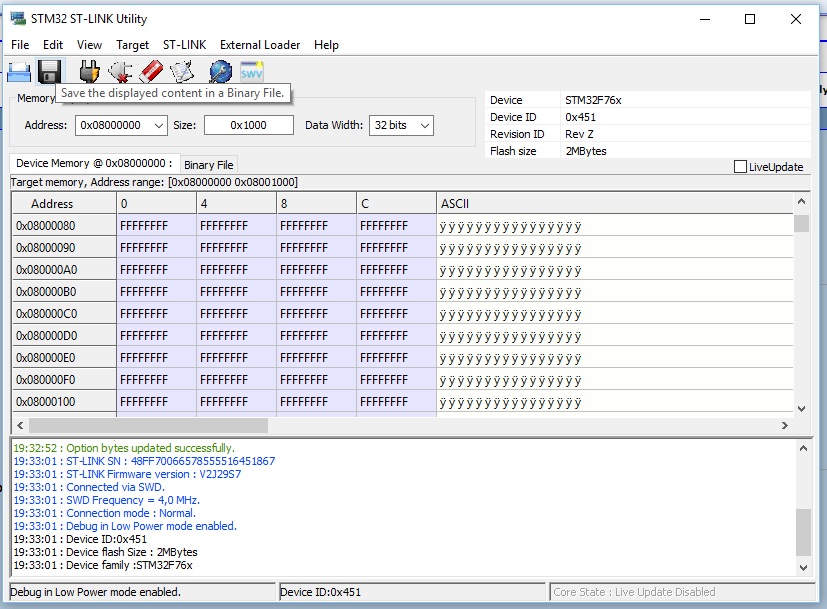Viewport: 827px width, 609px height.
Task: Select address cell 0x080000C0
Action: pos(64,314)
